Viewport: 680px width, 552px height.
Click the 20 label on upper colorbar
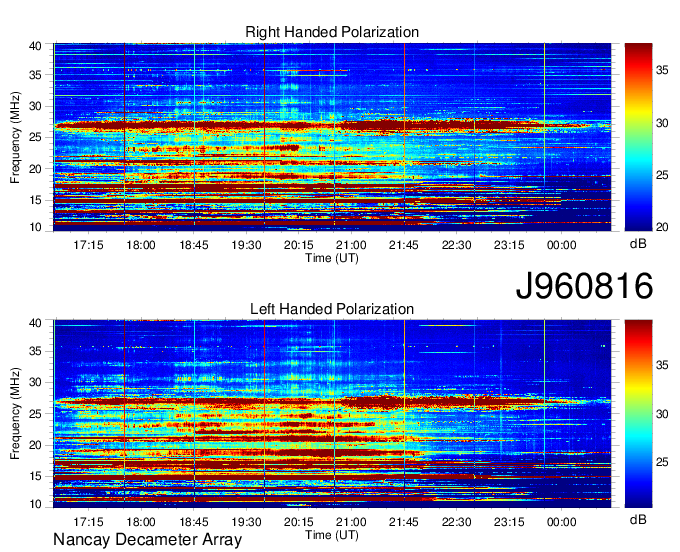coord(662,227)
